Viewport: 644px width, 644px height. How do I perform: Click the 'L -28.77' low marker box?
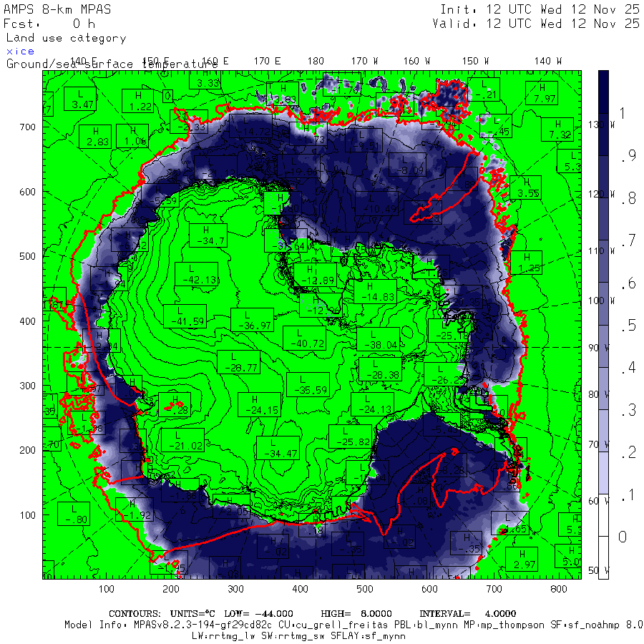click(238, 362)
